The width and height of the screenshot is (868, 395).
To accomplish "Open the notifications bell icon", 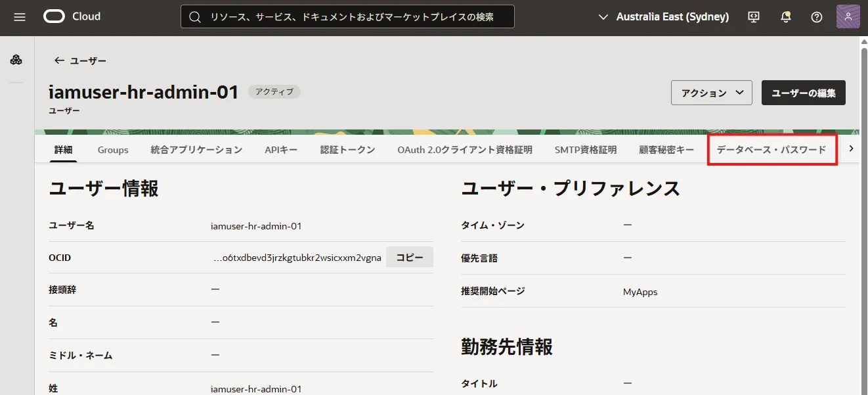I will click(785, 17).
